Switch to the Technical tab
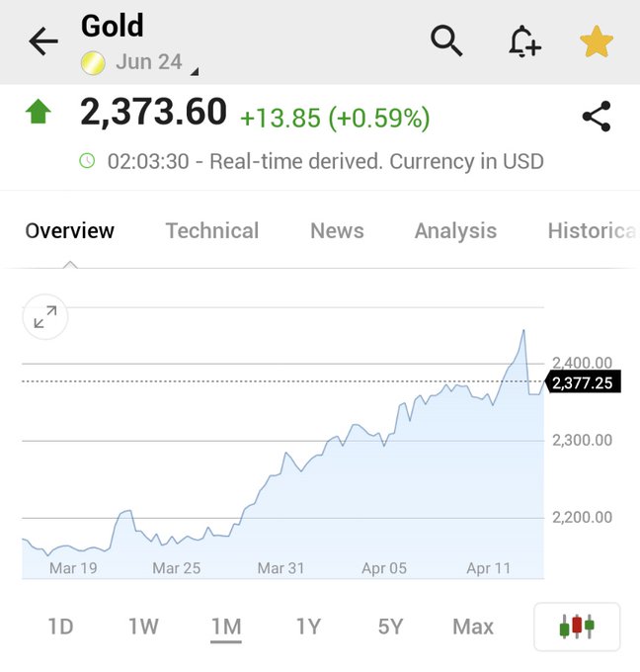640x672 pixels. click(x=211, y=230)
